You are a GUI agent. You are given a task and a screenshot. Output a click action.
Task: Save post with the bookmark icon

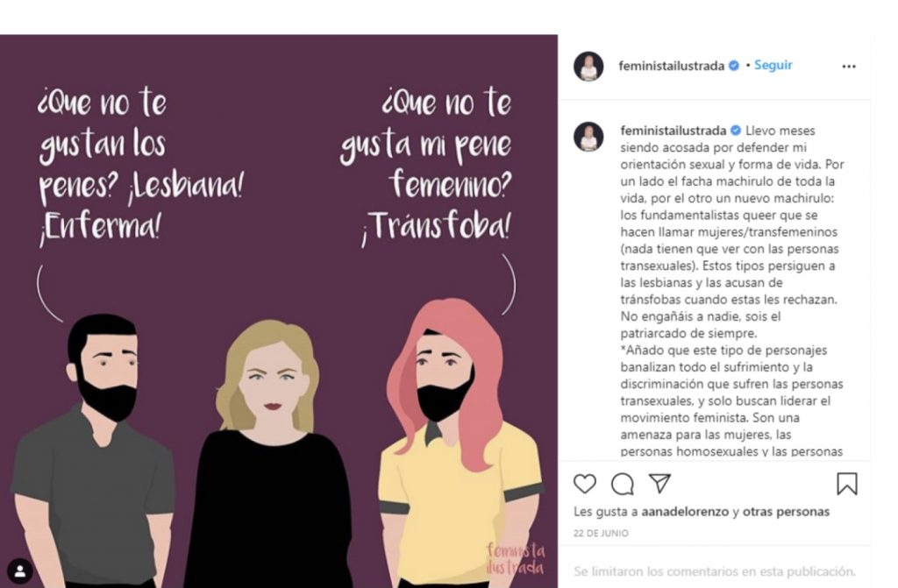tap(846, 484)
